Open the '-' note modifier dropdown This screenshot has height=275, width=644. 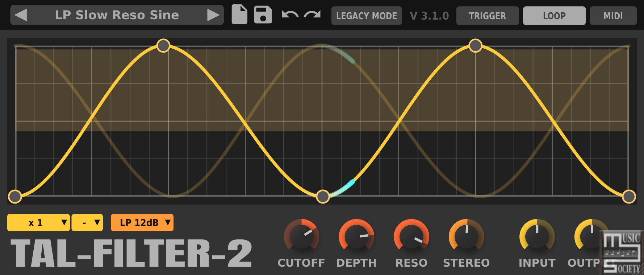point(87,222)
